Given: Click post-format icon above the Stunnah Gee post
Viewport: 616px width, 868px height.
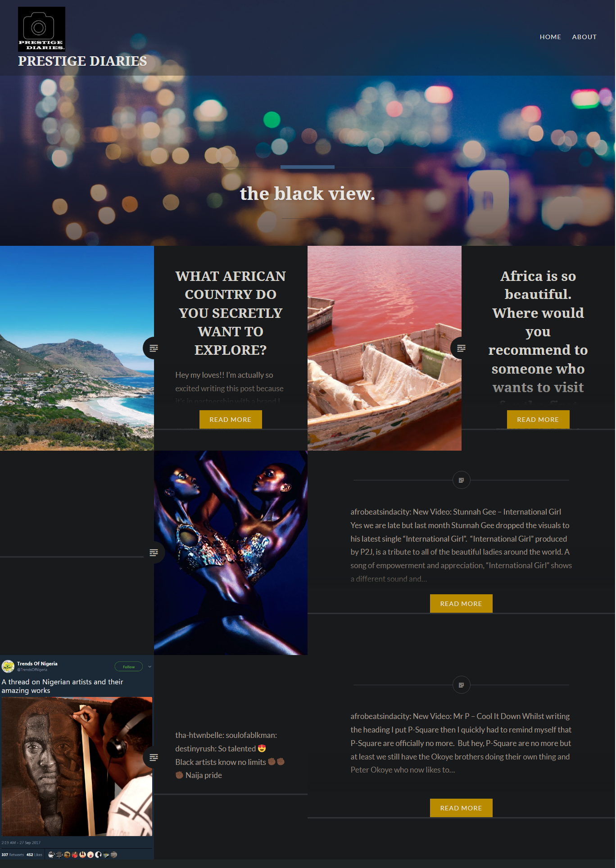Looking at the screenshot, I should click(461, 480).
